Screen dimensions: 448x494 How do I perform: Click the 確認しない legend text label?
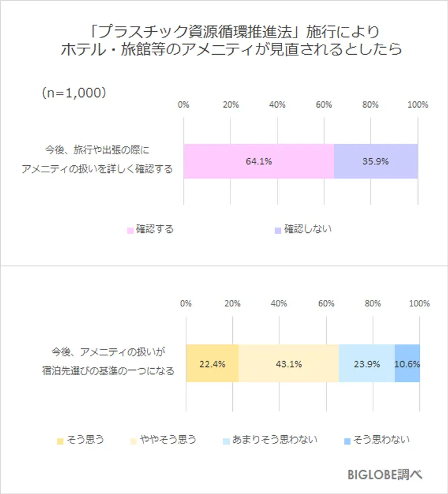(x=307, y=229)
